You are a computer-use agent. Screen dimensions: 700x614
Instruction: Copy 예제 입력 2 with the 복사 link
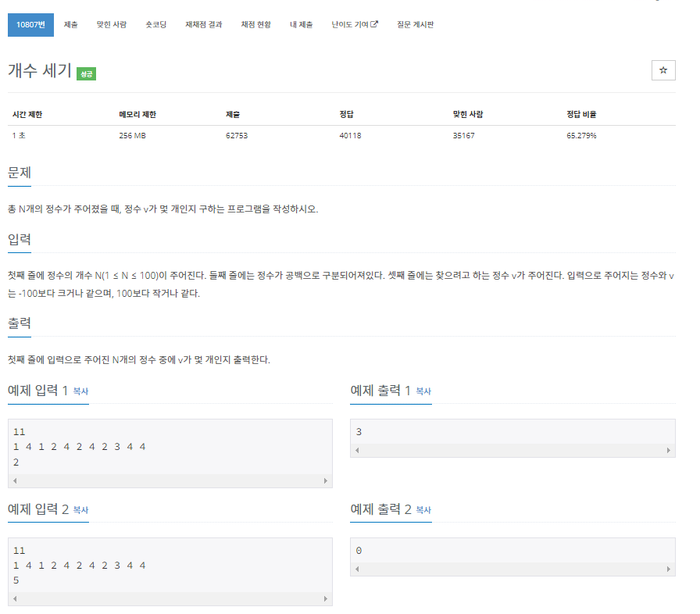pos(80,510)
